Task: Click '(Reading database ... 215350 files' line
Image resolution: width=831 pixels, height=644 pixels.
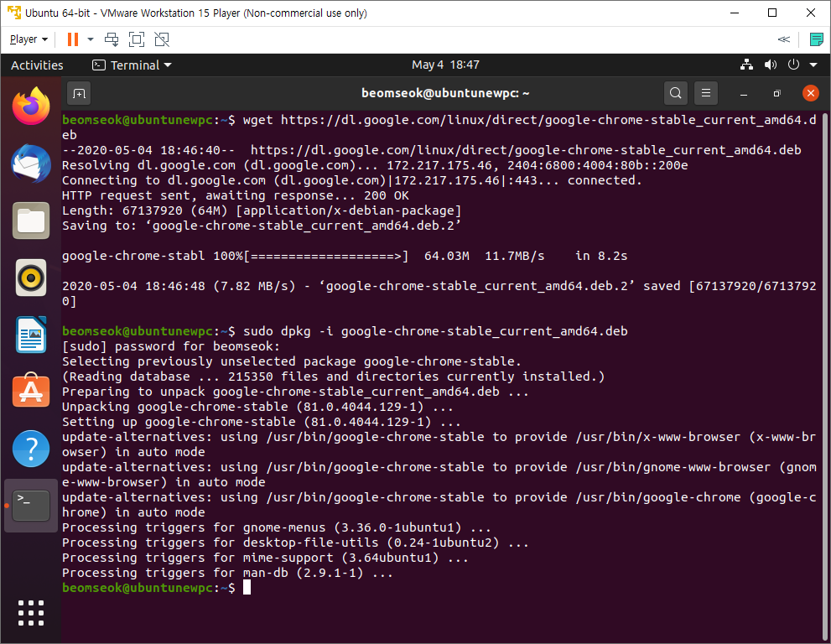Action: point(334,377)
